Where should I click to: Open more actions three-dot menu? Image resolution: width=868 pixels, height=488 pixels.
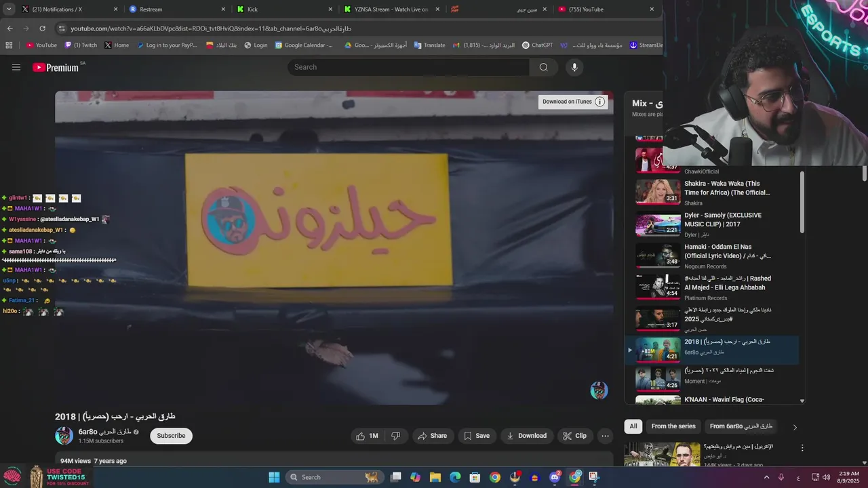tap(606, 436)
